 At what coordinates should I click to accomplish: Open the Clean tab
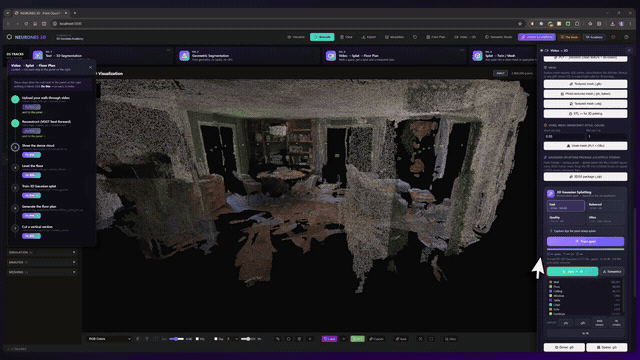(346, 37)
